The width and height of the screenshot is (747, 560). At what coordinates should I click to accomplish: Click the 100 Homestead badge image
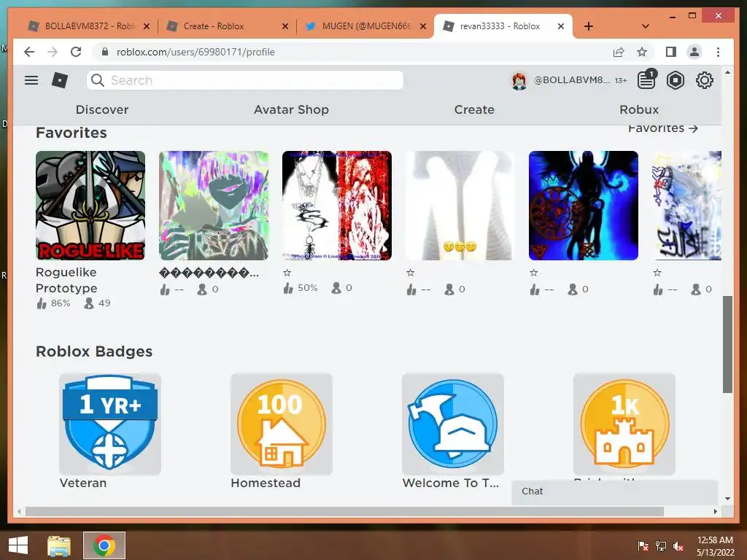[282, 424]
